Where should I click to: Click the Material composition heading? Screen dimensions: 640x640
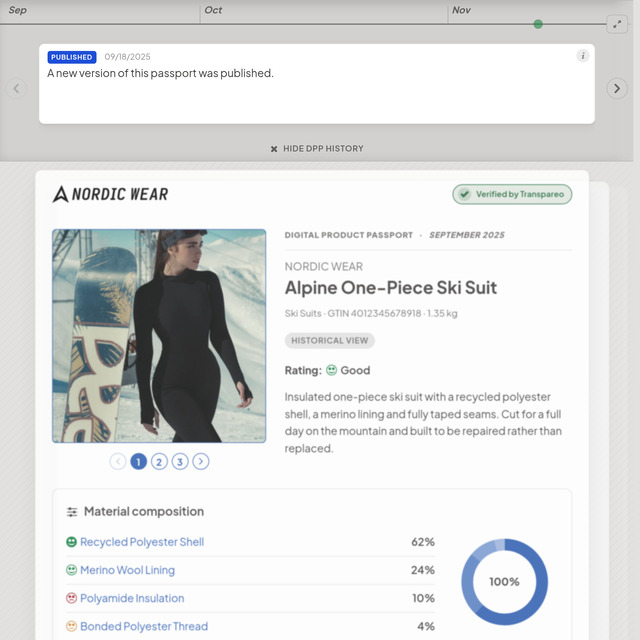(x=144, y=511)
